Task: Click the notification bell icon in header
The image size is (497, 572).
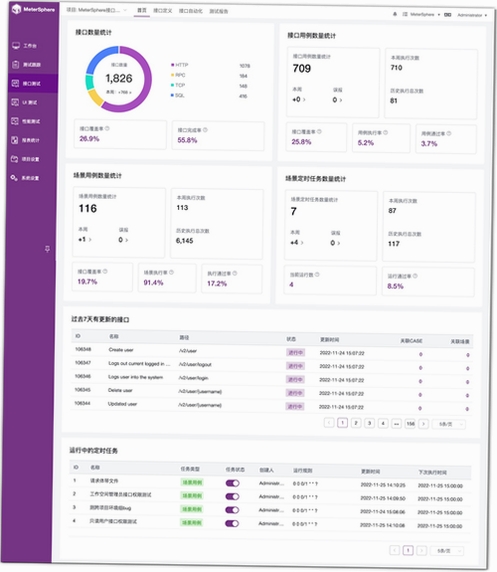Action: pyautogui.click(x=395, y=14)
